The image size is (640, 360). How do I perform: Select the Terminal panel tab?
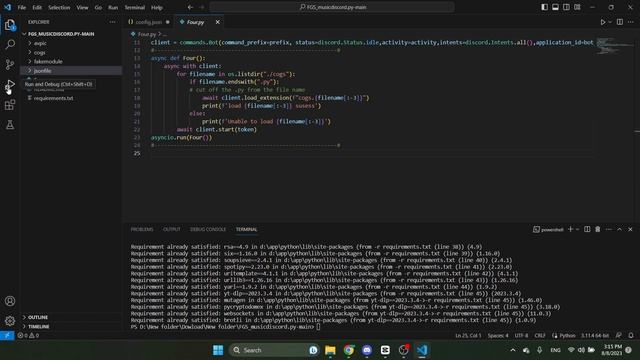pos(247,229)
